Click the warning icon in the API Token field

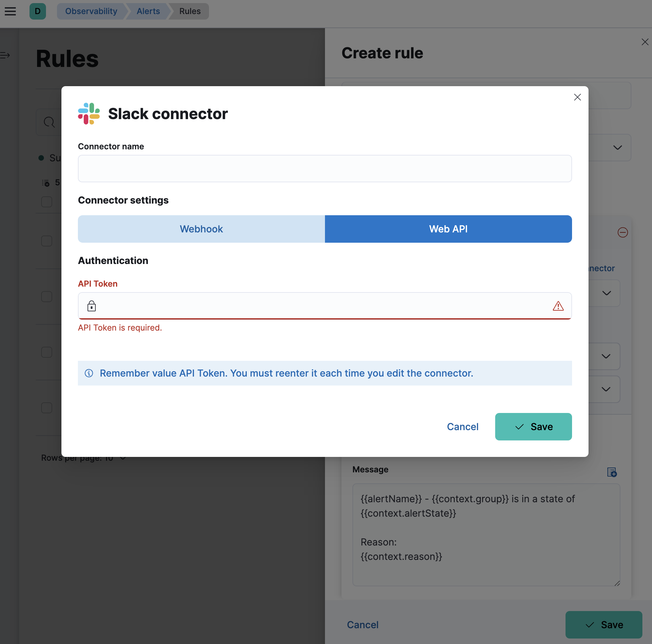coord(559,306)
